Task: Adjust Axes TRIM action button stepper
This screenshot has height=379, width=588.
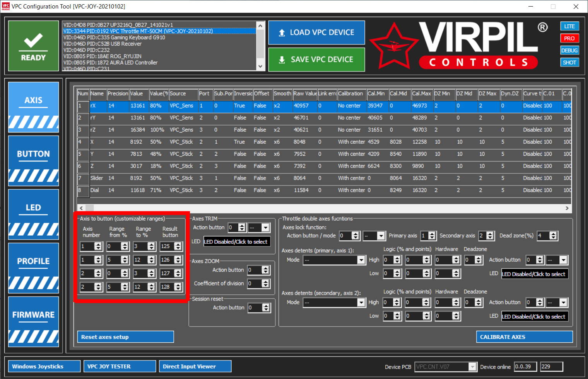Action: click(242, 228)
